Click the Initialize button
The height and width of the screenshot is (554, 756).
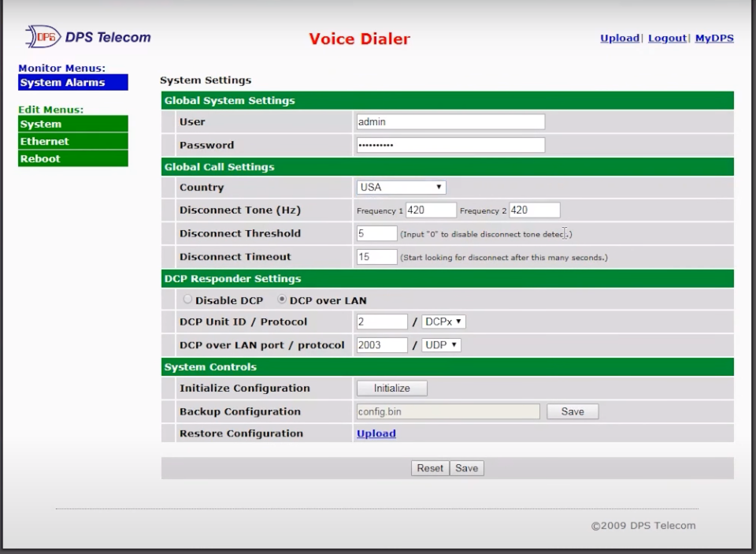392,388
